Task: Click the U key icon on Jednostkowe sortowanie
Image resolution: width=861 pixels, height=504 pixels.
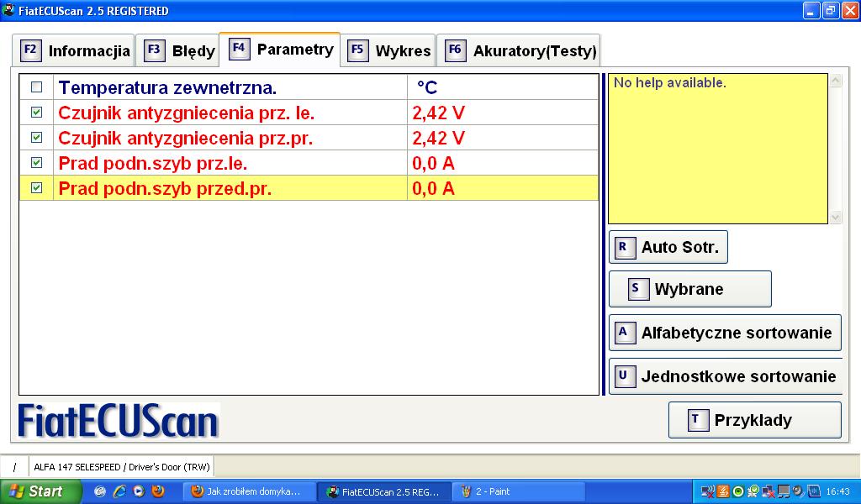Action: (625, 377)
